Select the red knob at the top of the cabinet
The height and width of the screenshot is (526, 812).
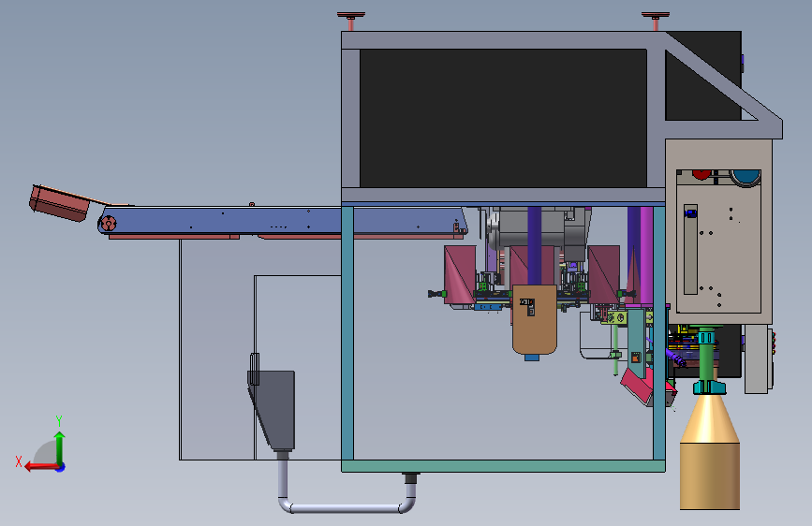[x=701, y=174]
